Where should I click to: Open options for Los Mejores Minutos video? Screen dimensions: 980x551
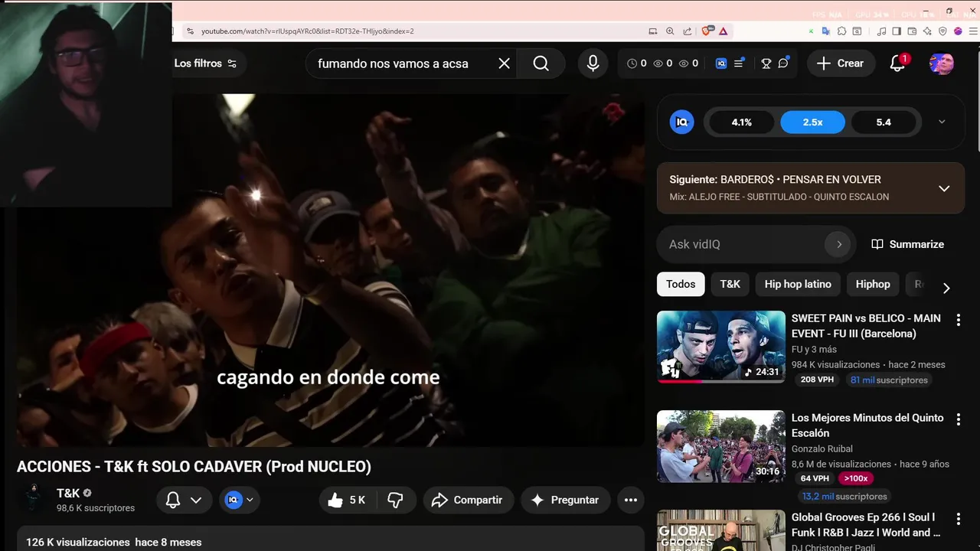click(x=958, y=419)
